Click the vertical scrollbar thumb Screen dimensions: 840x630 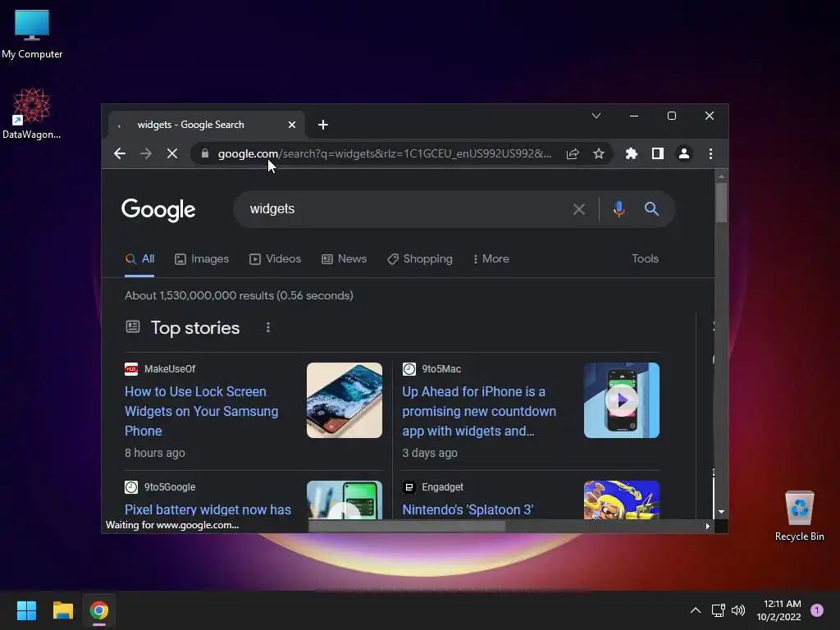722,203
